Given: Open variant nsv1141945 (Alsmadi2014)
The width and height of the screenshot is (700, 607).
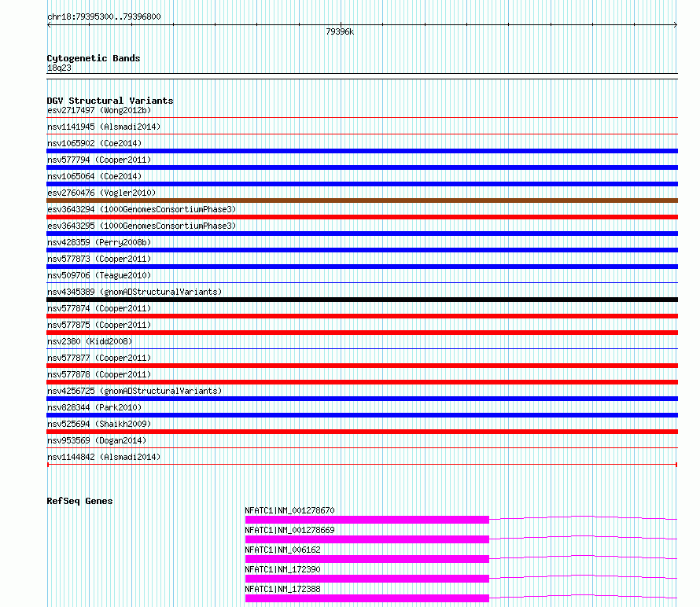Looking at the screenshot, I should pyautogui.click(x=104, y=127).
